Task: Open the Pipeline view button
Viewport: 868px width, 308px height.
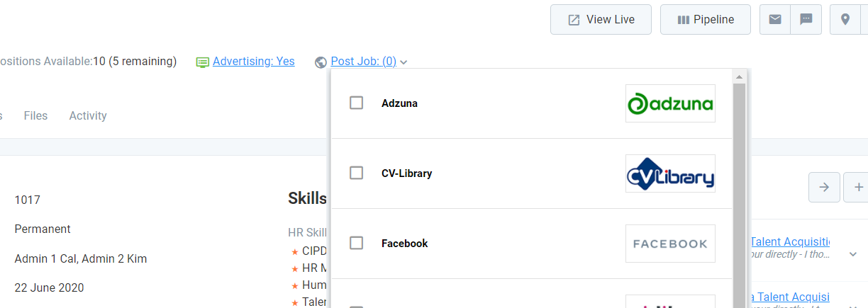Action: pyautogui.click(x=706, y=19)
